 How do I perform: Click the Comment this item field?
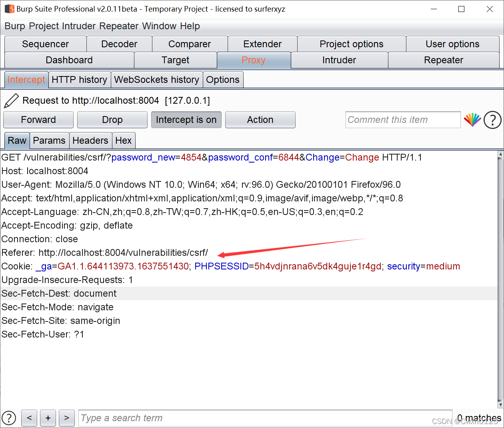pyautogui.click(x=403, y=120)
